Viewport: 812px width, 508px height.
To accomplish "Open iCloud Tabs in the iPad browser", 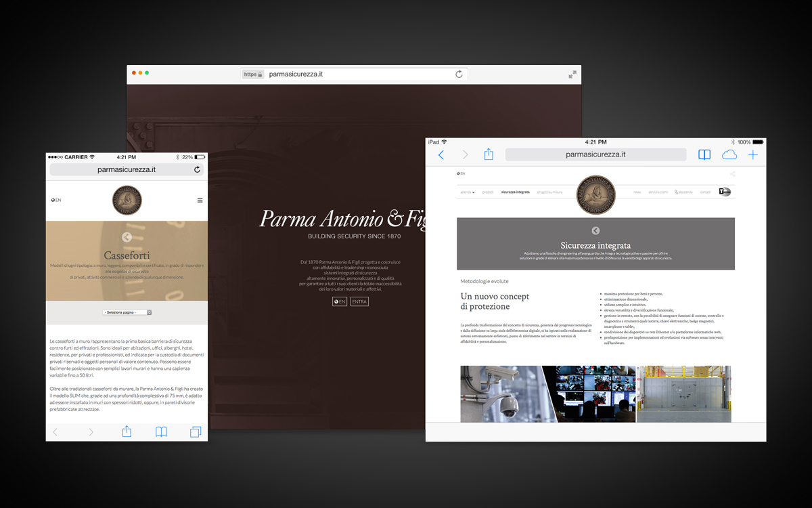I will click(729, 155).
